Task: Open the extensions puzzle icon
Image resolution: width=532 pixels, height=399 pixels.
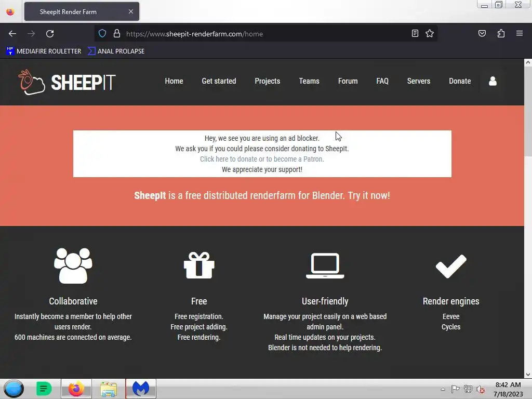Action: click(x=501, y=33)
